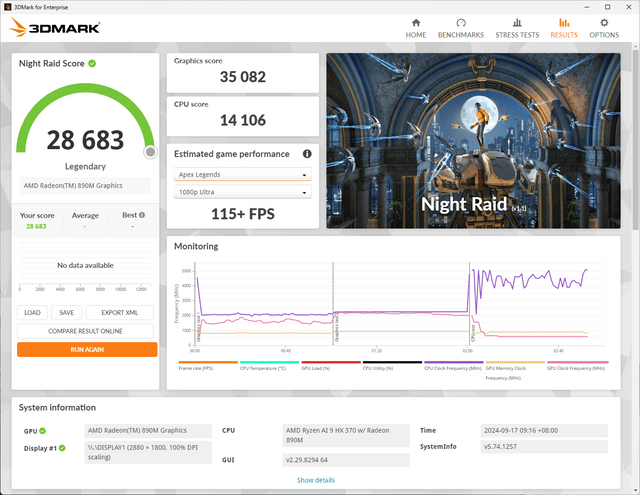
Task: Open the Apex Legends game dropdown
Action: click(243, 174)
